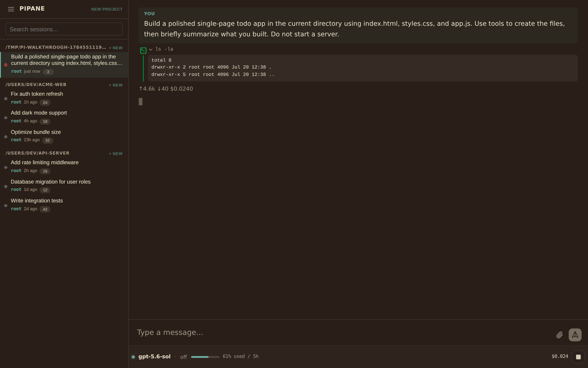
Task: Focus the Search sessions field
Action: coord(64,29)
